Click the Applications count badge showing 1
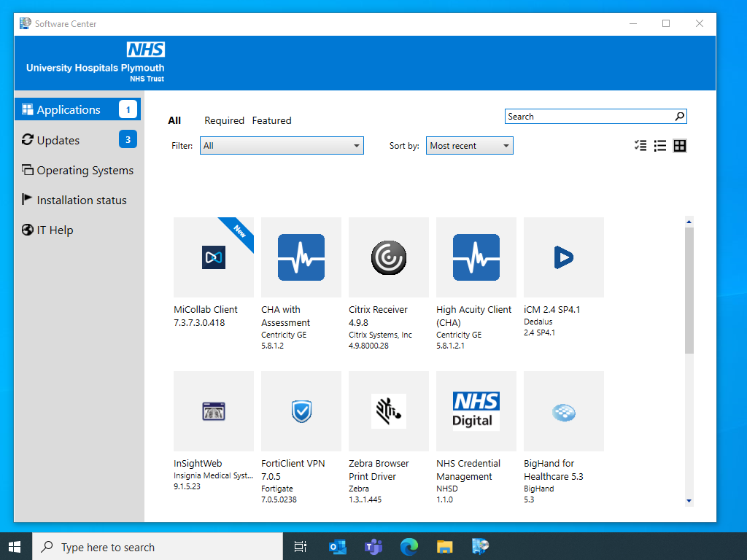 tap(128, 109)
